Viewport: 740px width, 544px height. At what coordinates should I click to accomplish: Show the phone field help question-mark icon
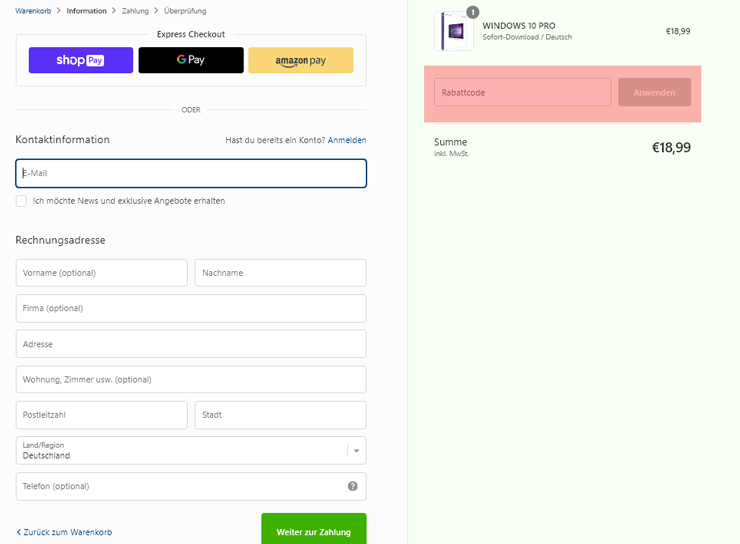(353, 486)
